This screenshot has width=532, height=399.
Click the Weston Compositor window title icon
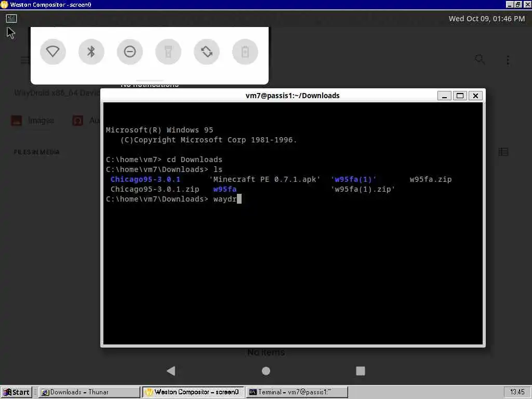pos(4,4)
